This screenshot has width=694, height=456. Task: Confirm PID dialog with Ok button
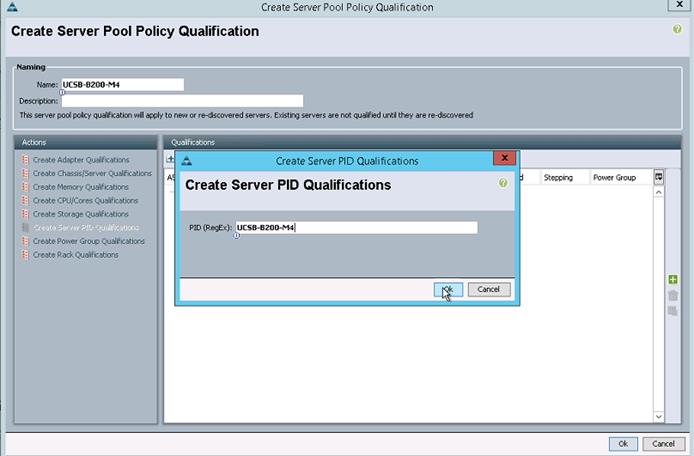tap(448, 290)
